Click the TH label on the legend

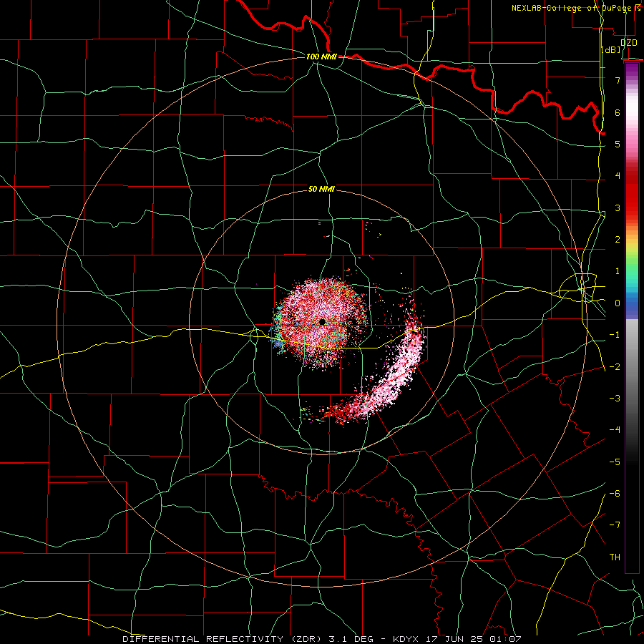tap(615, 557)
